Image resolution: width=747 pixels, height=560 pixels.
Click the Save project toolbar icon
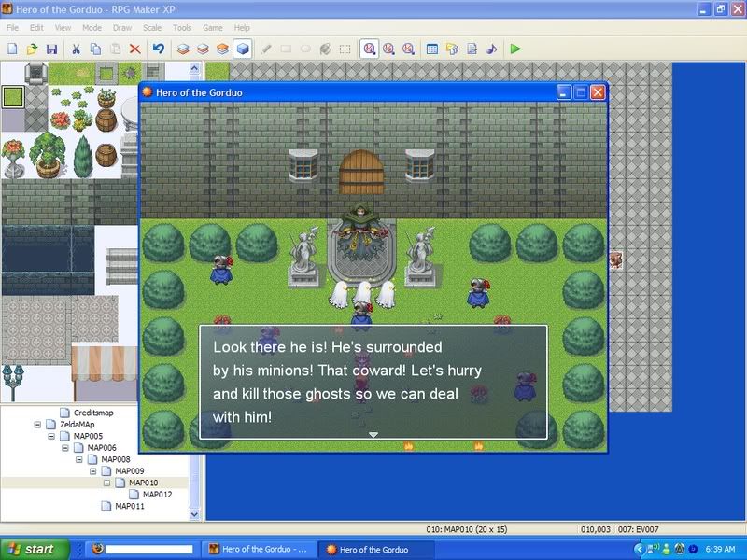pyautogui.click(x=52, y=49)
